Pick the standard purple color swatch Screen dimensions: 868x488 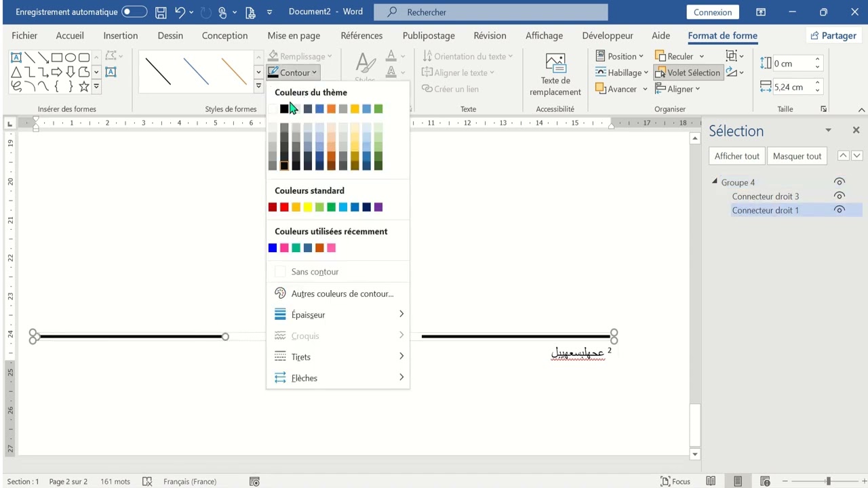[378, 207]
